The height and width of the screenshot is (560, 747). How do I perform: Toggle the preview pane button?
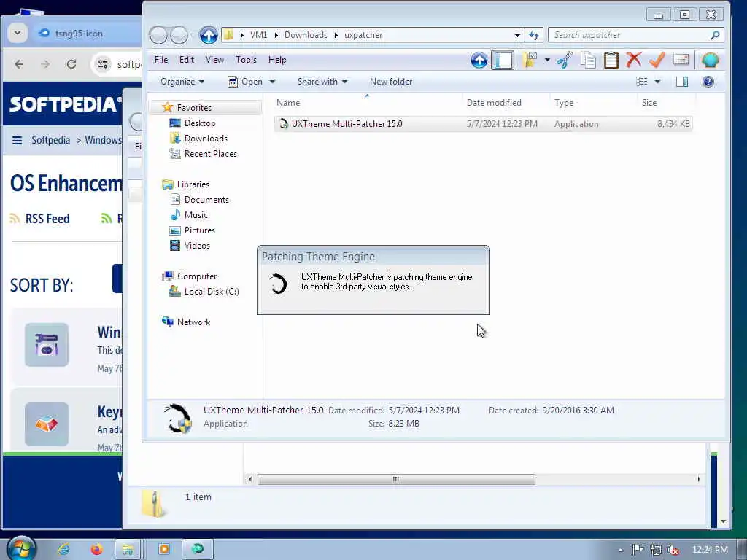682,82
